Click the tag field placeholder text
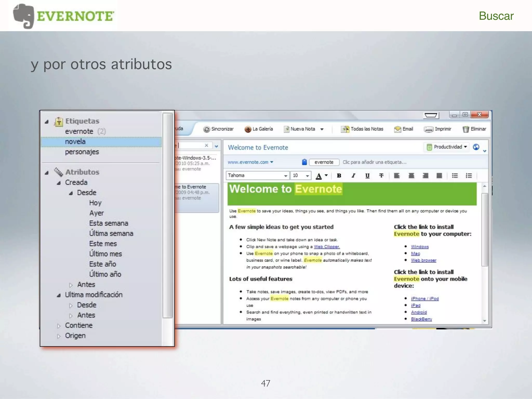532x399 pixels. tap(374, 162)
